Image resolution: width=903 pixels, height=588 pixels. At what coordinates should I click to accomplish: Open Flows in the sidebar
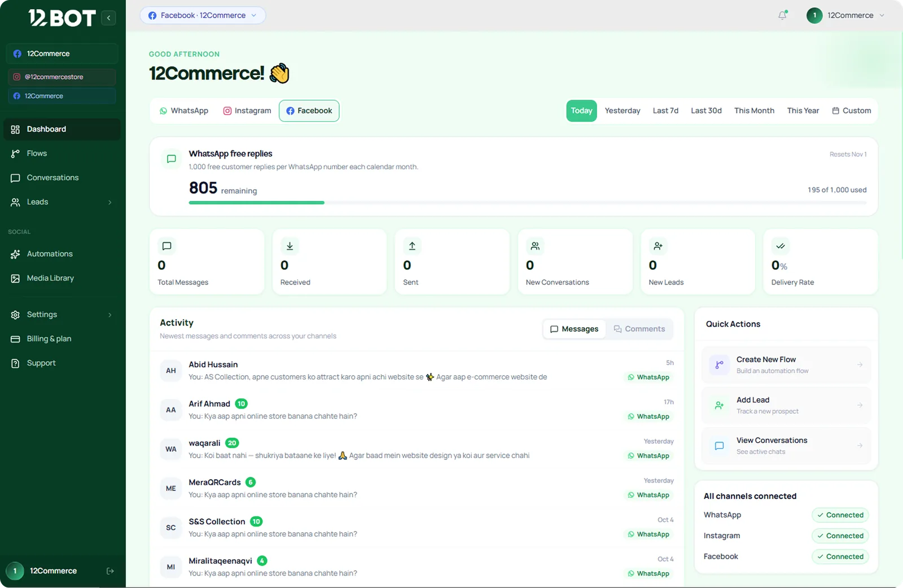pos(62,153)
